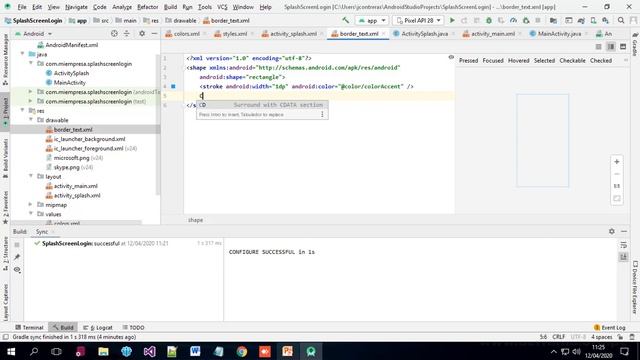The image size is (640, 360).
Task: Open the Event Log
Action: pos(610,327)
